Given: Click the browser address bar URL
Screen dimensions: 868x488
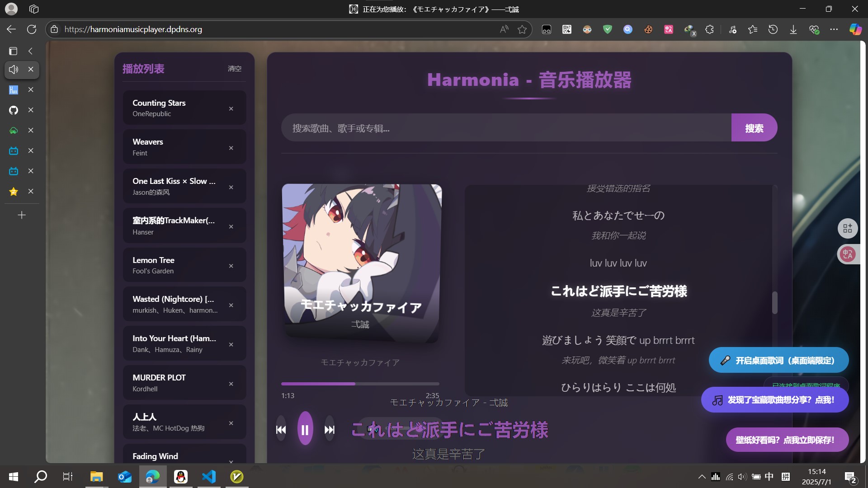Looking at the screenshot, I should pyautogui.click(x=133, y=29).
